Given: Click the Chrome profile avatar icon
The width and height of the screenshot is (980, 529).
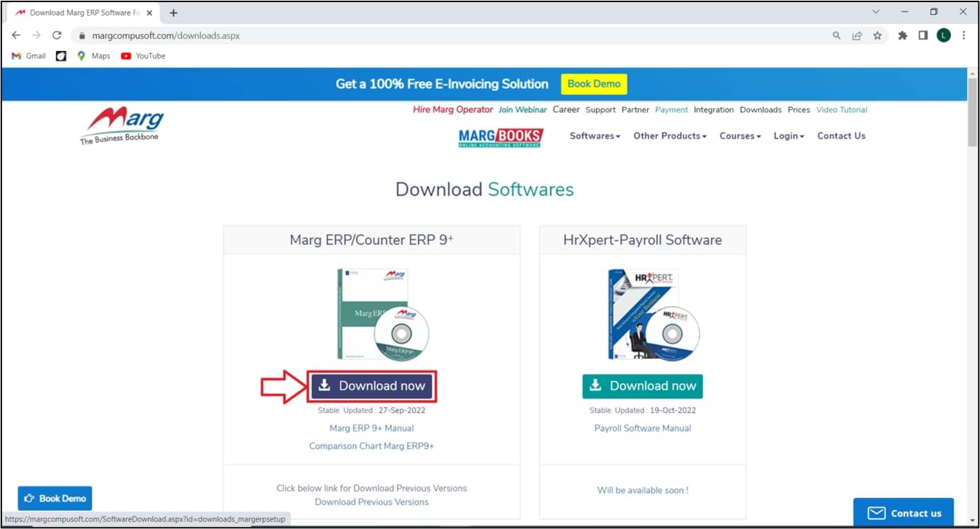Looking at the screenshot, I should (943, 35).
